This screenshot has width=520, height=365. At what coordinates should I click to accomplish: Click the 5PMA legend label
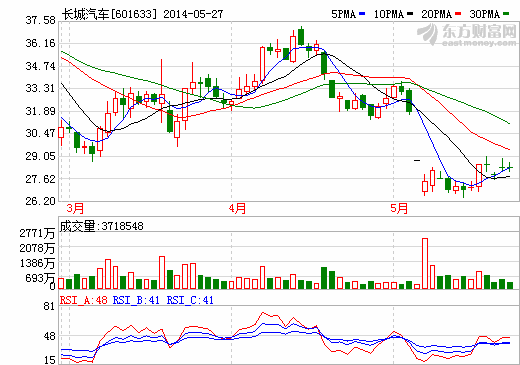pos(343,14)
